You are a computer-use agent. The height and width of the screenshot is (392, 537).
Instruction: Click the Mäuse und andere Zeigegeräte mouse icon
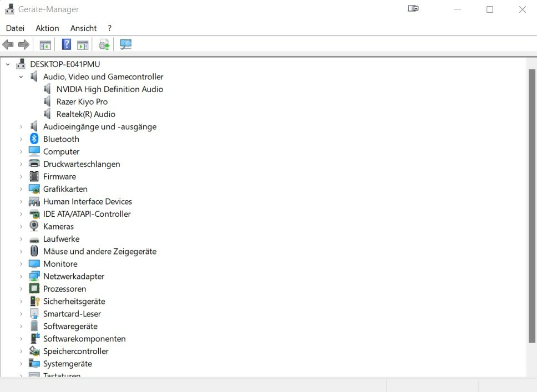coord(34,251)
